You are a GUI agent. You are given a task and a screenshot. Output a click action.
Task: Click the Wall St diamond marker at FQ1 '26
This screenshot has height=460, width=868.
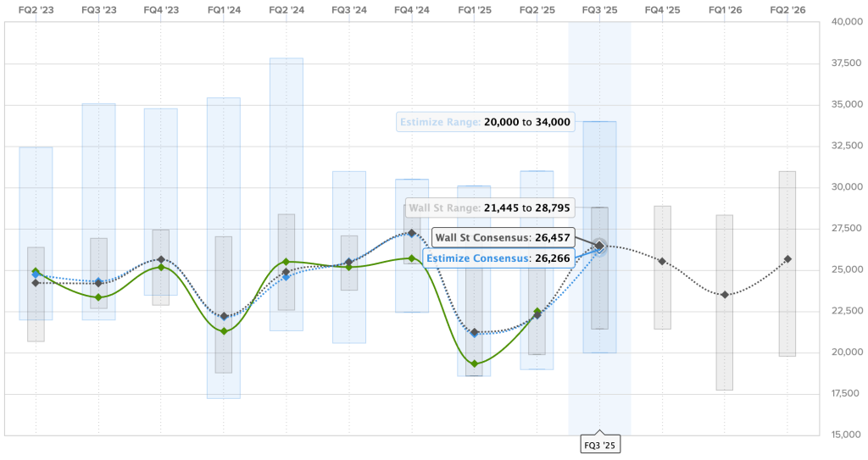coord(725,295)
